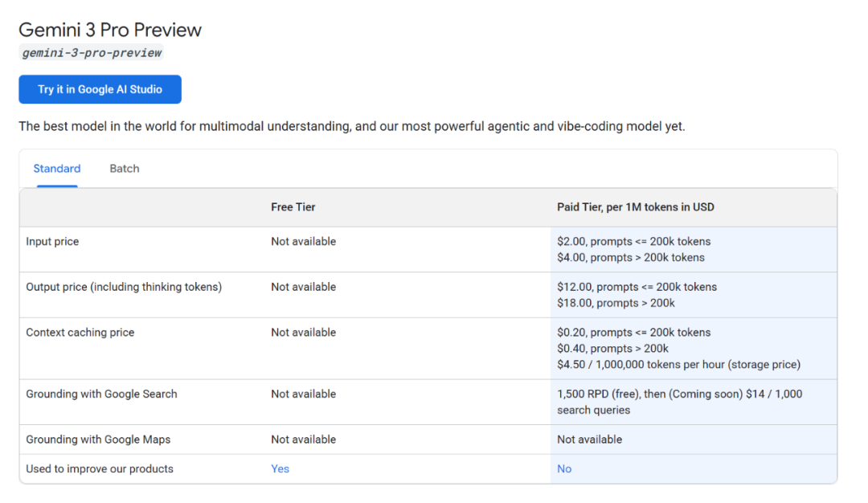Click the Free Tier column header
Screen dimensions: 868x503
[x=293, y=207]
